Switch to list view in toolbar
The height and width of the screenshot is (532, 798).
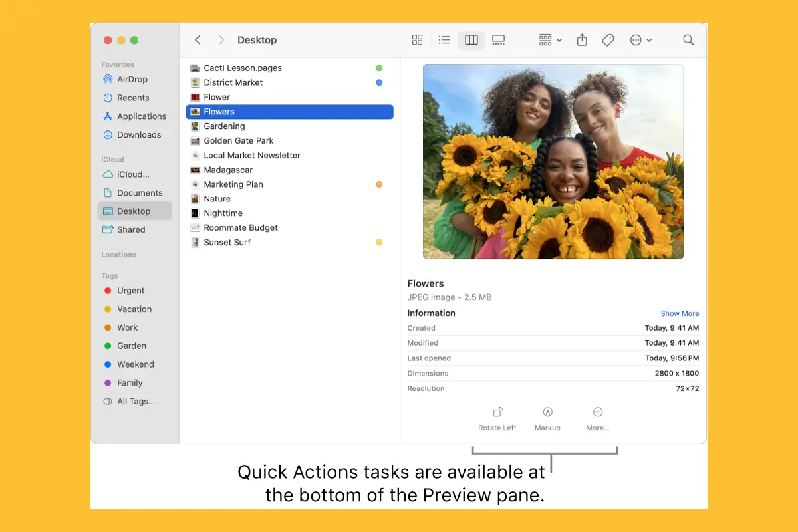coord(444,40)
